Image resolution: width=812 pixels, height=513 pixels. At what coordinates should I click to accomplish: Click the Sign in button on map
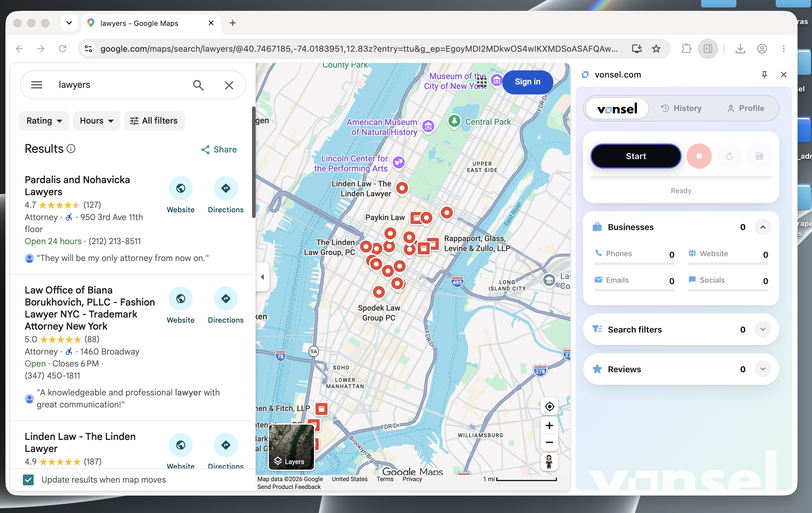[x=527, y=81]
